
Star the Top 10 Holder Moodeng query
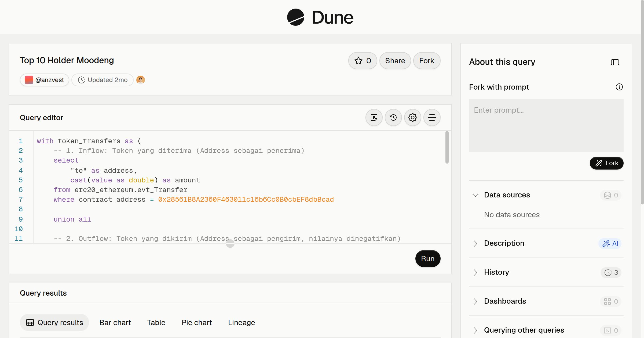[363, 61]
